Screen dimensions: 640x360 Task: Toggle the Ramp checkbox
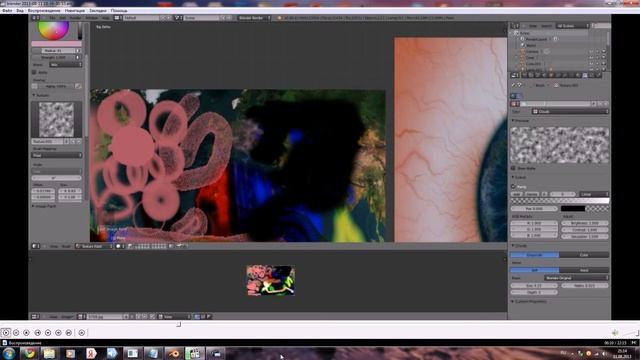[514, 187]
